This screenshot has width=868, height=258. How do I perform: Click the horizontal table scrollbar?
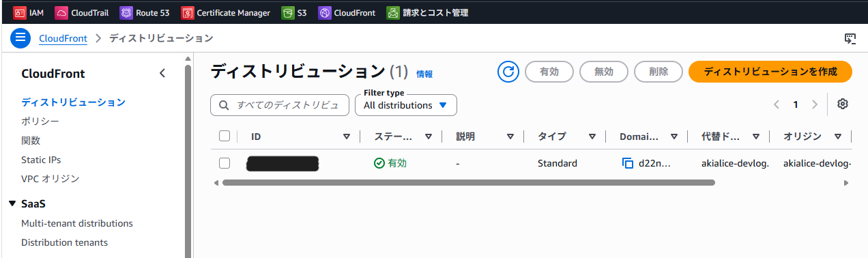coord(468,183)
